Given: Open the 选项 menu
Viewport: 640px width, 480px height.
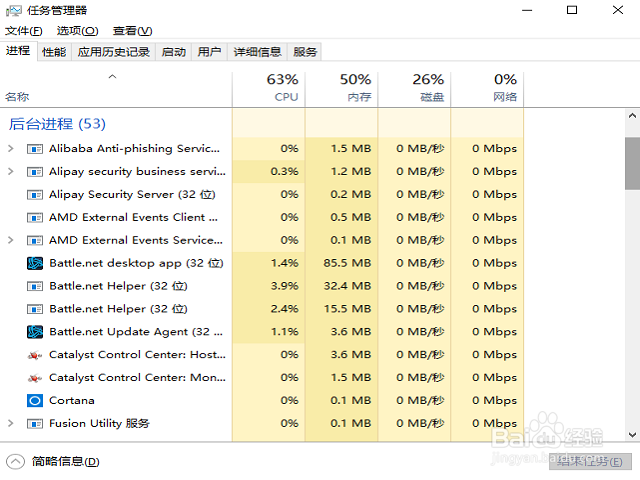Looking at the screenshot, I should pos(76,31).
